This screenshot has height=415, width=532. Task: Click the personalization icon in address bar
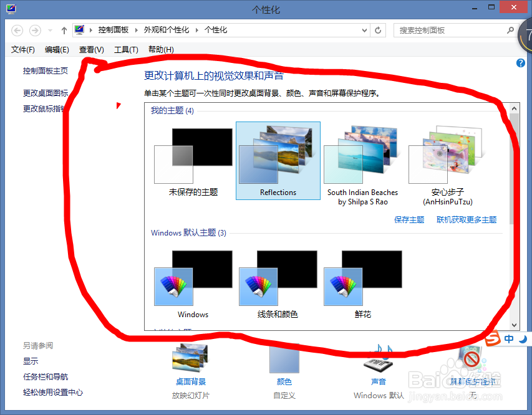tap(79, 30)
